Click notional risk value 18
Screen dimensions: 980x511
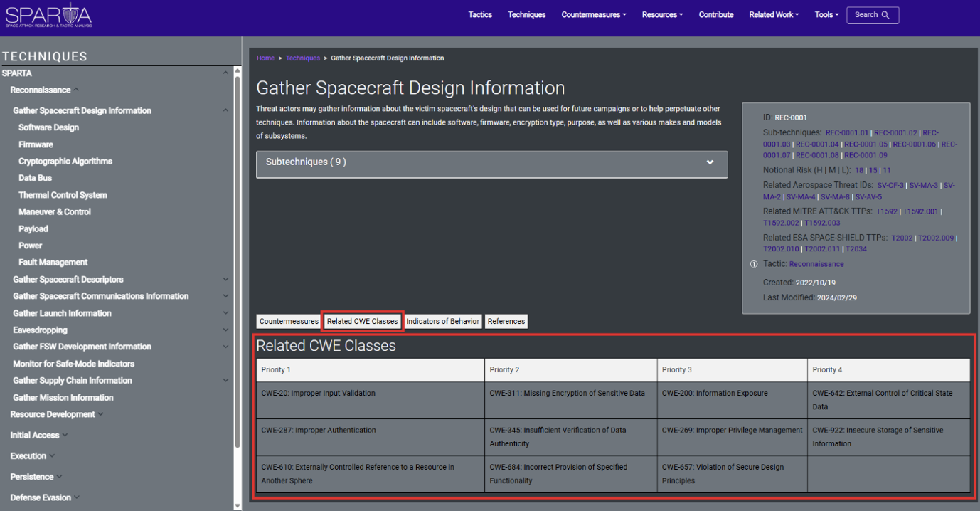tap(859, 171)
